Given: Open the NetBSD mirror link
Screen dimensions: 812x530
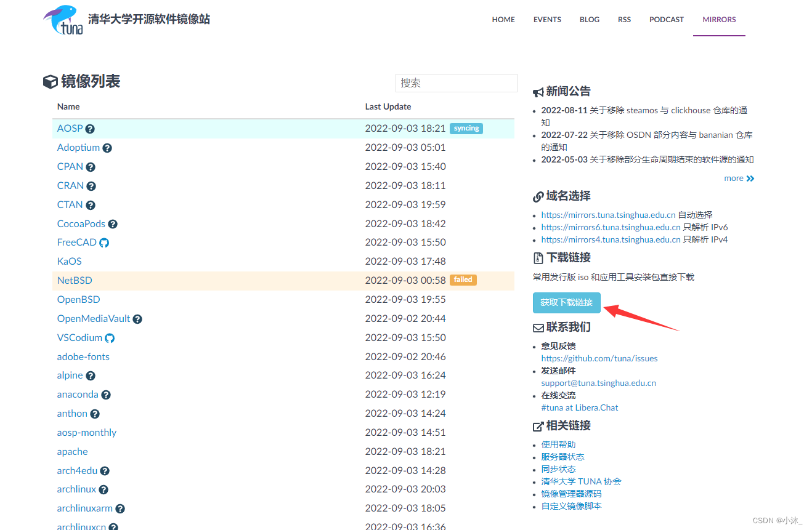Looking at the screenshot, I should (x=75, y=281).
